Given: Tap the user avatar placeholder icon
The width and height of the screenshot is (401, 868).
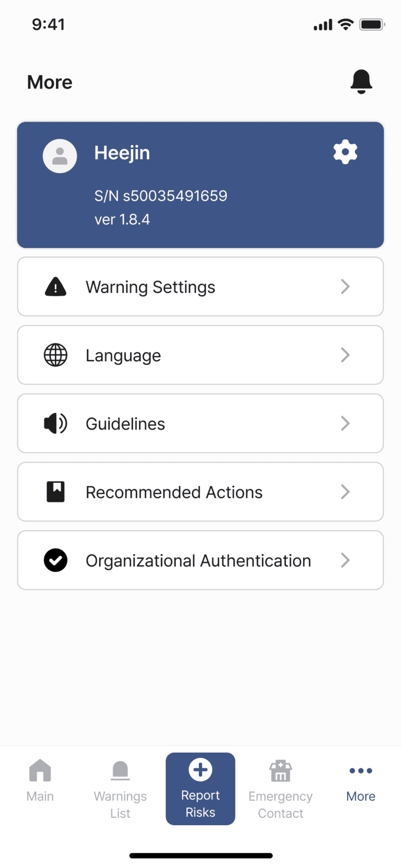Looking at the screenshot, I should tap(60, 156).
